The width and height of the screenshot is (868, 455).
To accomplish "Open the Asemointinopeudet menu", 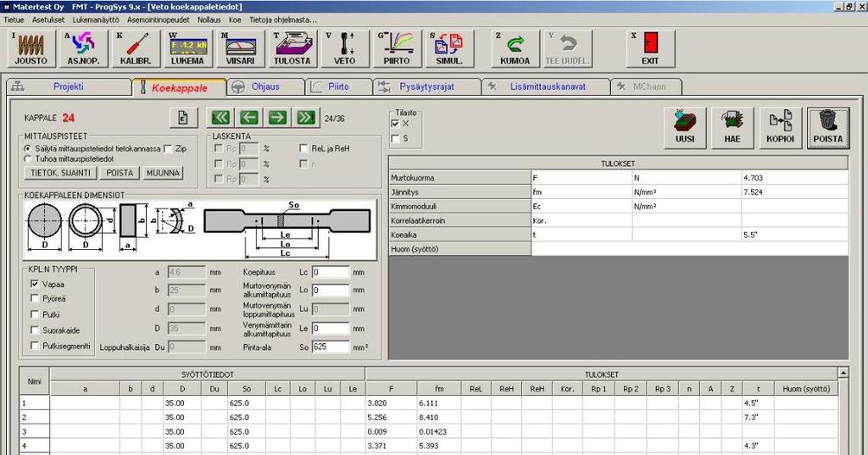I will 159,19.
